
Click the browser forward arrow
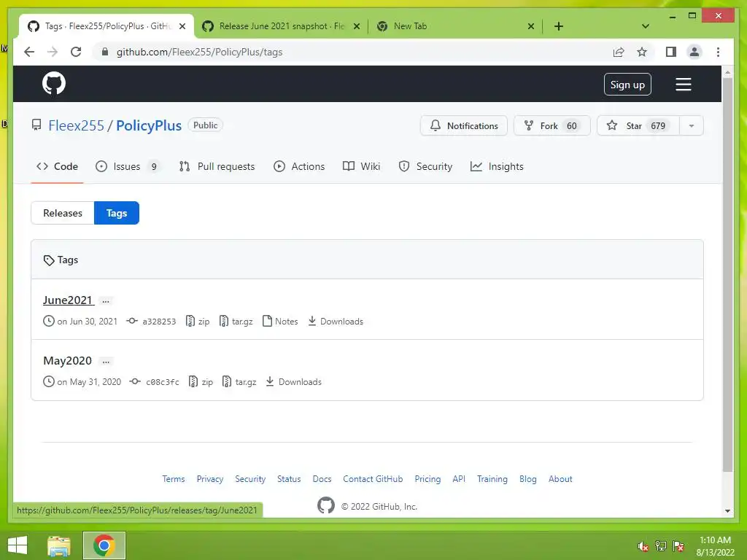pos(53,52)
